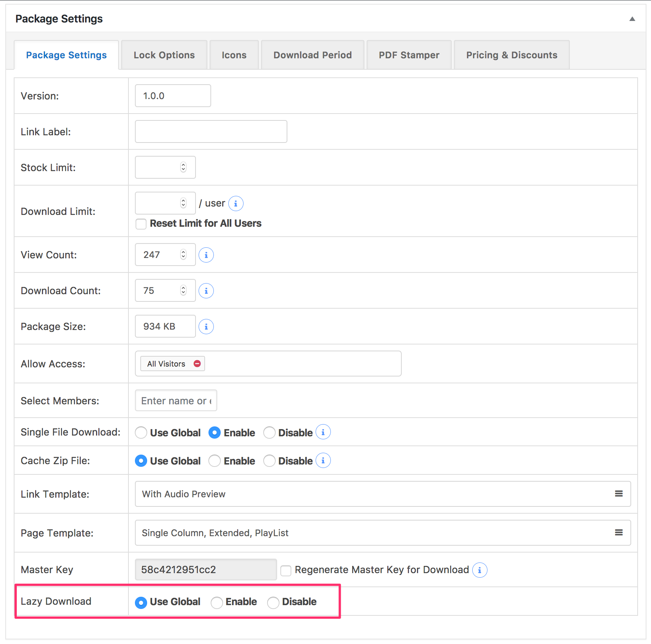Set Cache Zip File to Disable

269,461
